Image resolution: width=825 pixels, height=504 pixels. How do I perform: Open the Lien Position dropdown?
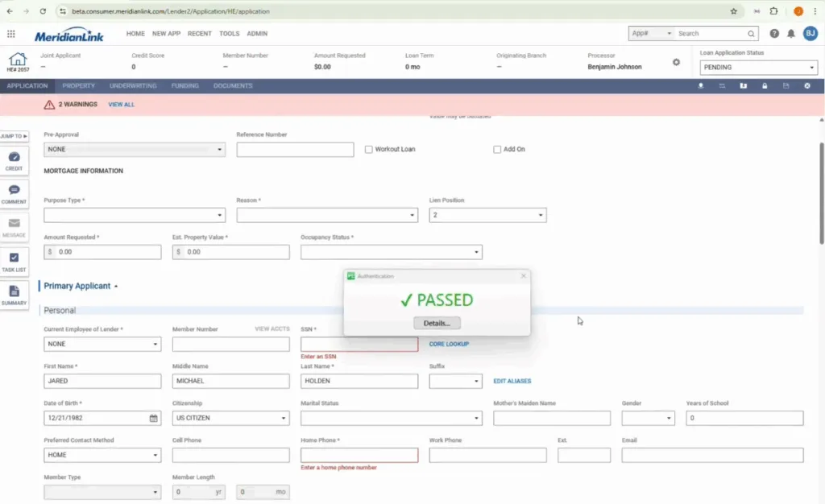click(539, 215)
